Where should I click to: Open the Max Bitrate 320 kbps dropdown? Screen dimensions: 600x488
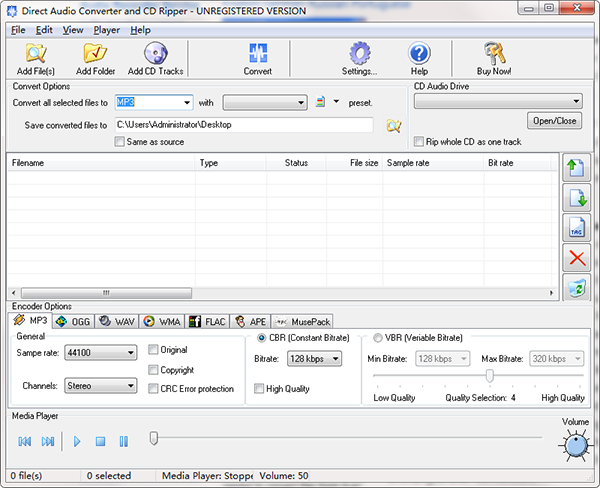tap(557, 359)
